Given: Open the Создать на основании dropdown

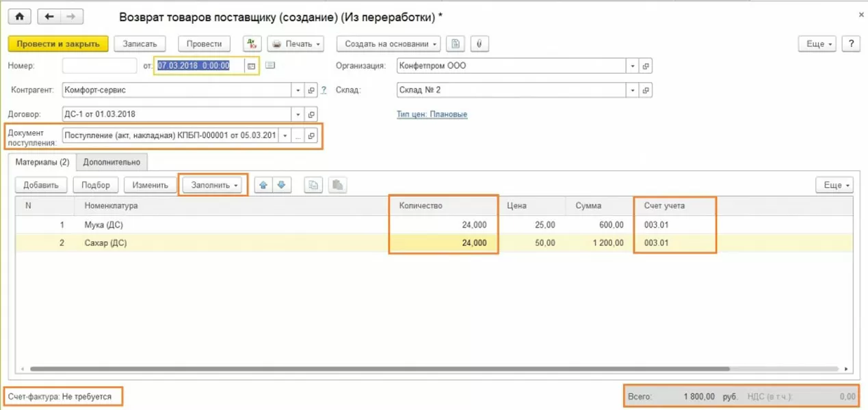Looking at the screenshot, I should coord(389,44).
